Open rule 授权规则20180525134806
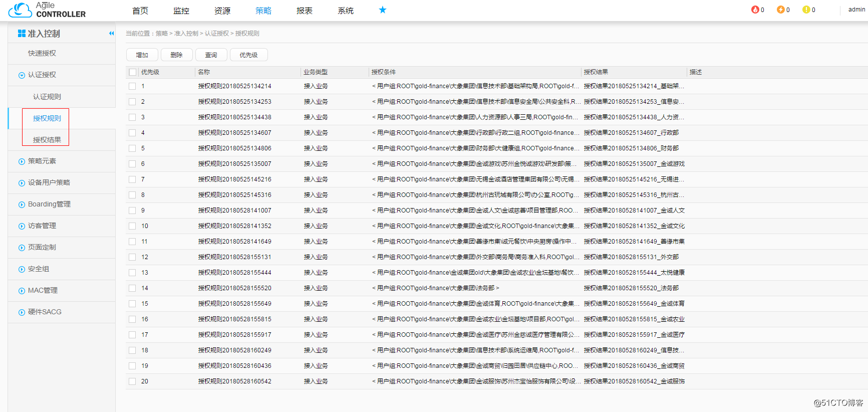Image resolution: width=868 pixels, height=412 pixels. pos(235,148)
